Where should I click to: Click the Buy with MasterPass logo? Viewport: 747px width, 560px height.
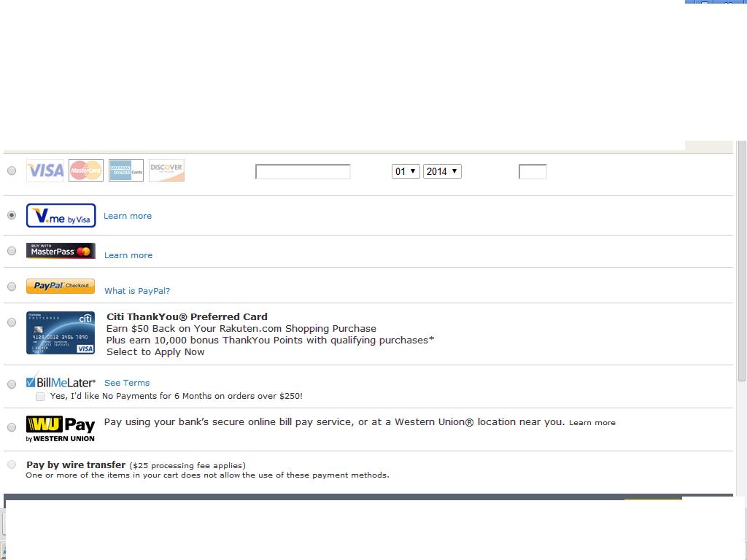[61, 251]
